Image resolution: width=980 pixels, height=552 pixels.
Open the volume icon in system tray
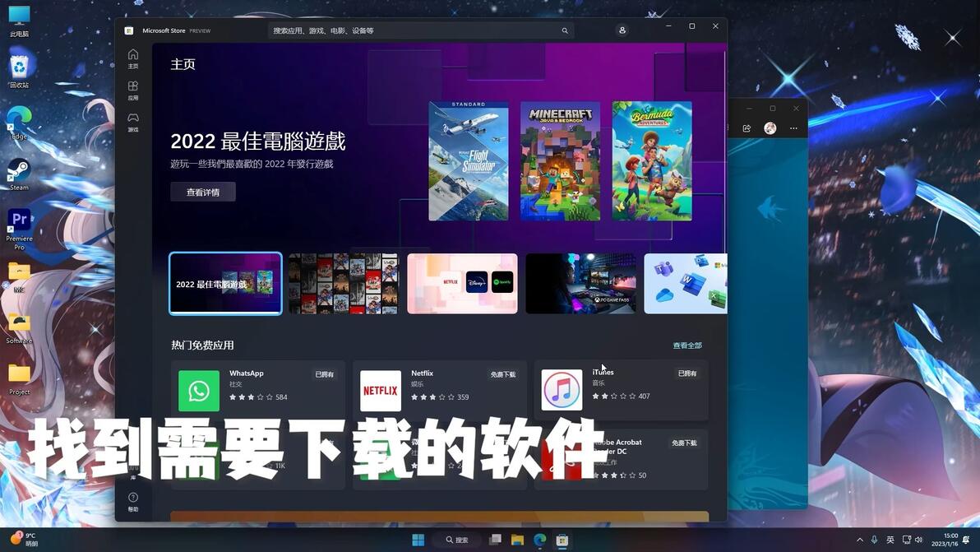[x=919, y=540]
